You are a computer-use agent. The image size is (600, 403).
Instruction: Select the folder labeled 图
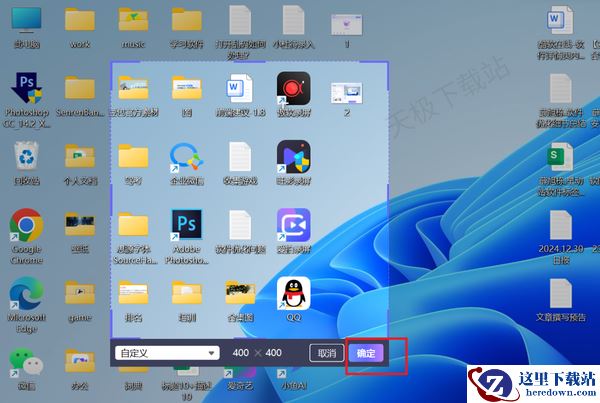pos(186,88)
